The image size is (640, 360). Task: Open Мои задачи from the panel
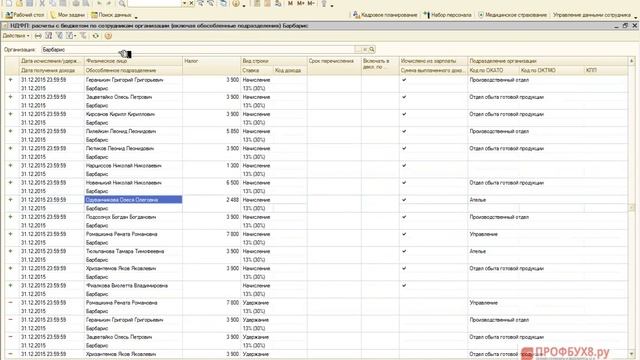point(67,15)
